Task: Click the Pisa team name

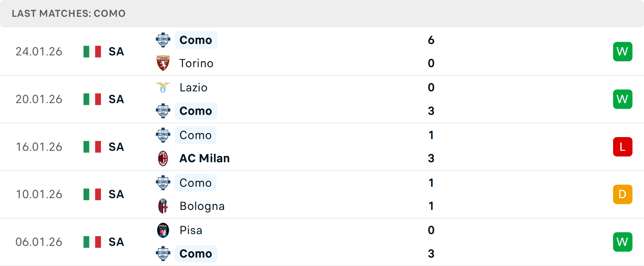Action: pyautogui.click(x=190, y=230)
